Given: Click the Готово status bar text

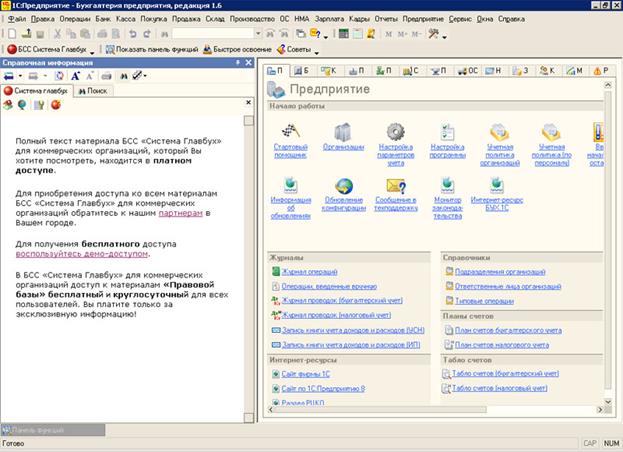Looking at the screenshot, I should click(13, 443).
